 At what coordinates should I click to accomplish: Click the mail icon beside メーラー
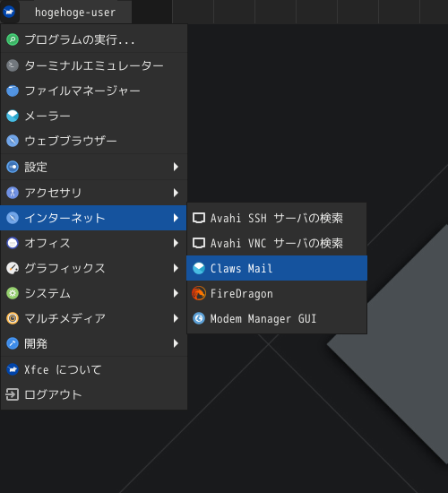13,116
